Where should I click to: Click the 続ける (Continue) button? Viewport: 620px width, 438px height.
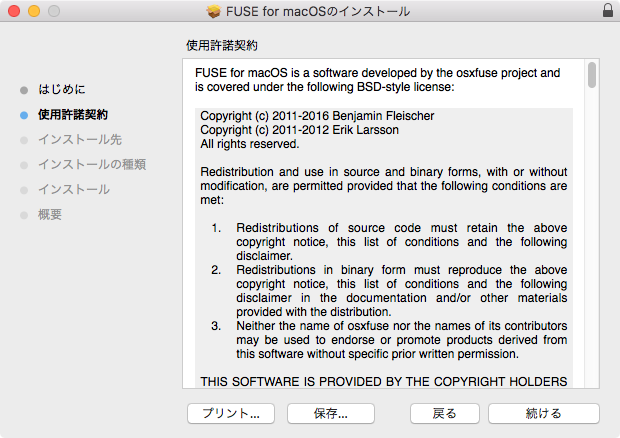(x=544, y=413)
